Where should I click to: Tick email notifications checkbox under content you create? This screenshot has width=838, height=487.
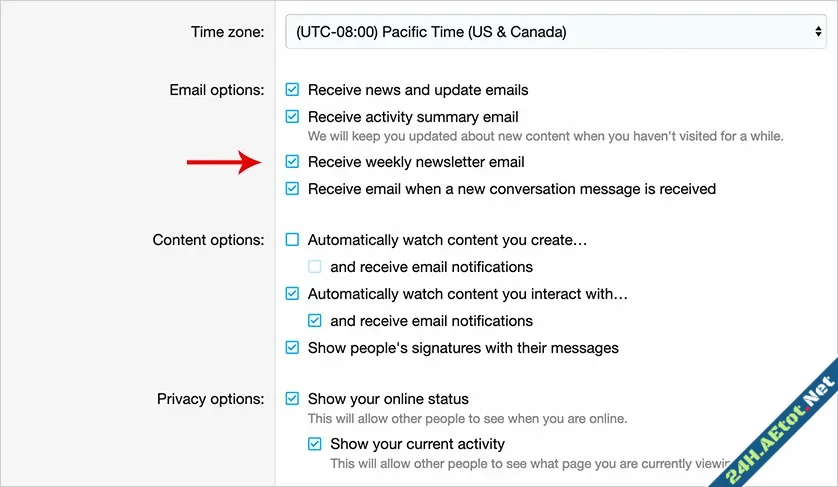pos(315,267)
